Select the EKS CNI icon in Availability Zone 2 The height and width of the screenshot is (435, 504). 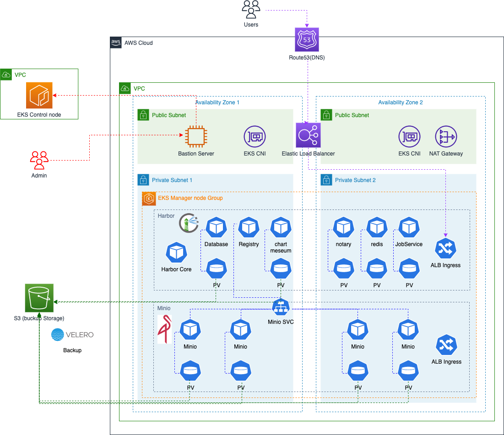(410, 137)
